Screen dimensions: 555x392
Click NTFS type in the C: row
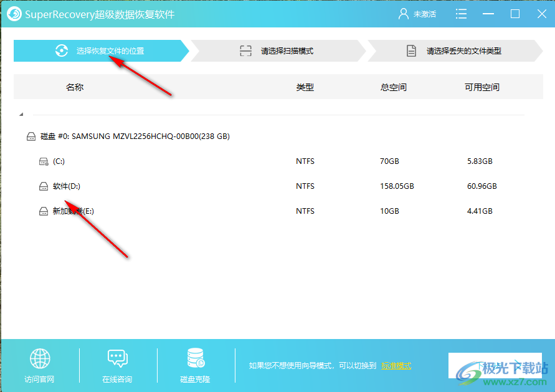[x=305, y=161]
